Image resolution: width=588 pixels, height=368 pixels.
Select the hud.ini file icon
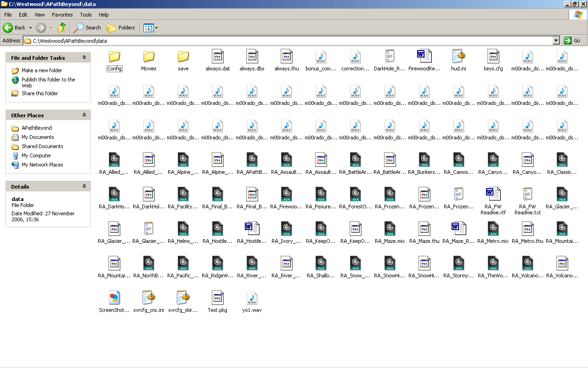click(x=458, y=57)
